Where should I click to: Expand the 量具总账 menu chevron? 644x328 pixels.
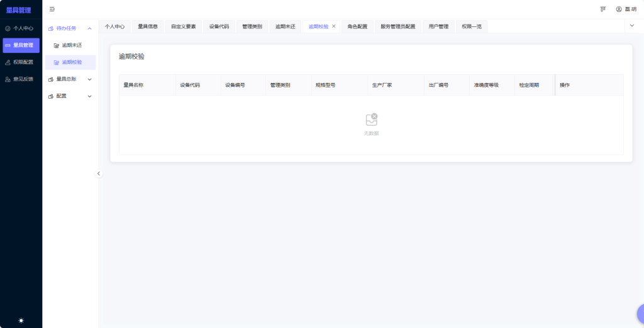point(89,79)
